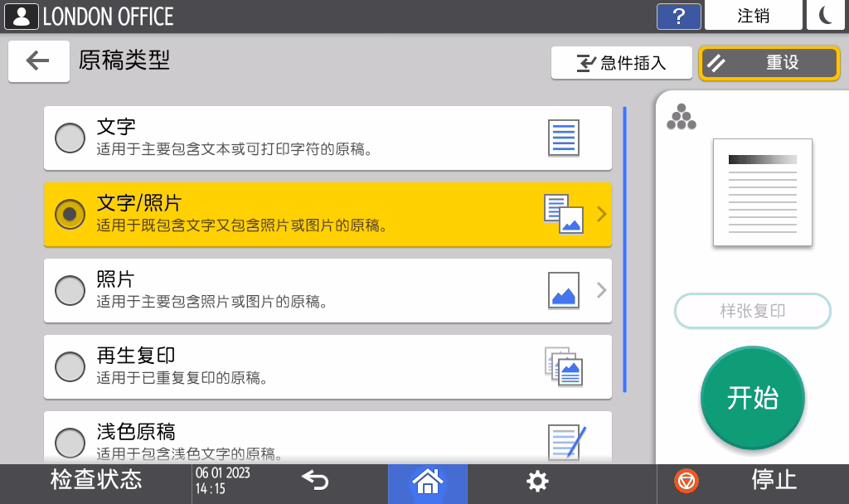Open the help question mark icon
The height and width of the screenshot is (504, 849).
pyautogui.click(x=678, y=17)
